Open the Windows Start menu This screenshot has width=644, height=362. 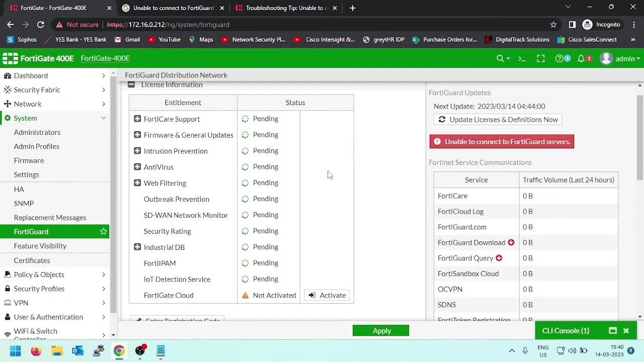(x=15, y=351)
